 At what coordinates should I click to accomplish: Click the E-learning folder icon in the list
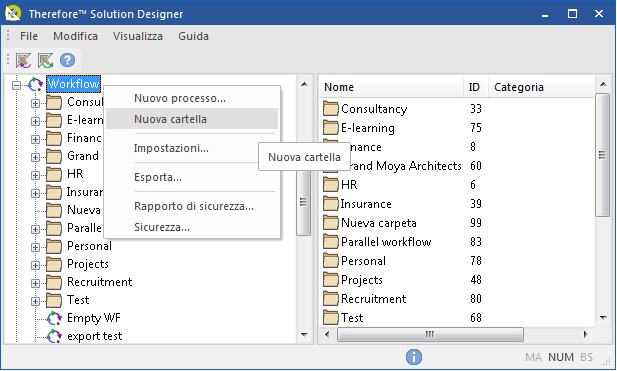331,128
